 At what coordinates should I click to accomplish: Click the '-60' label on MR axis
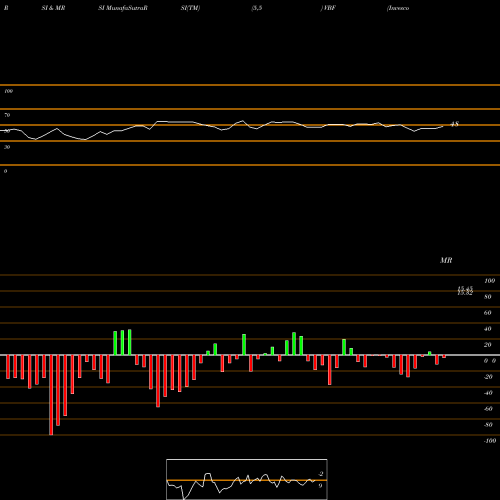click(x=488, y=409)
